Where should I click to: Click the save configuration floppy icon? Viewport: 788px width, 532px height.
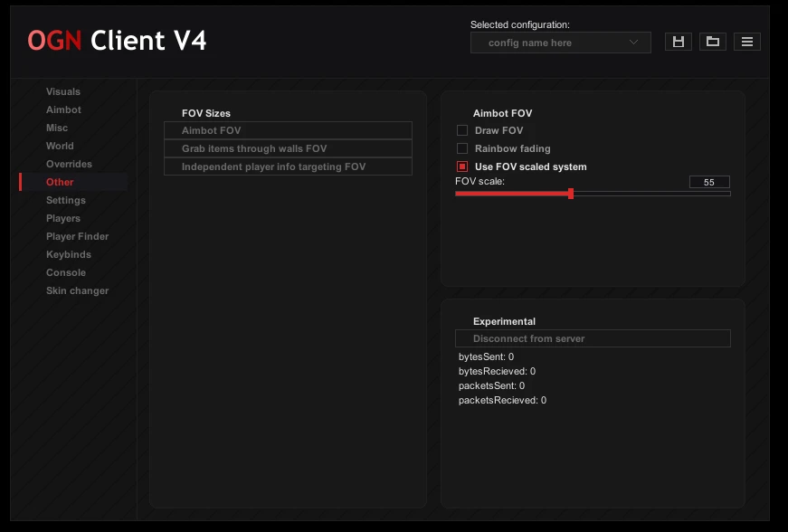tap(679, 42)
